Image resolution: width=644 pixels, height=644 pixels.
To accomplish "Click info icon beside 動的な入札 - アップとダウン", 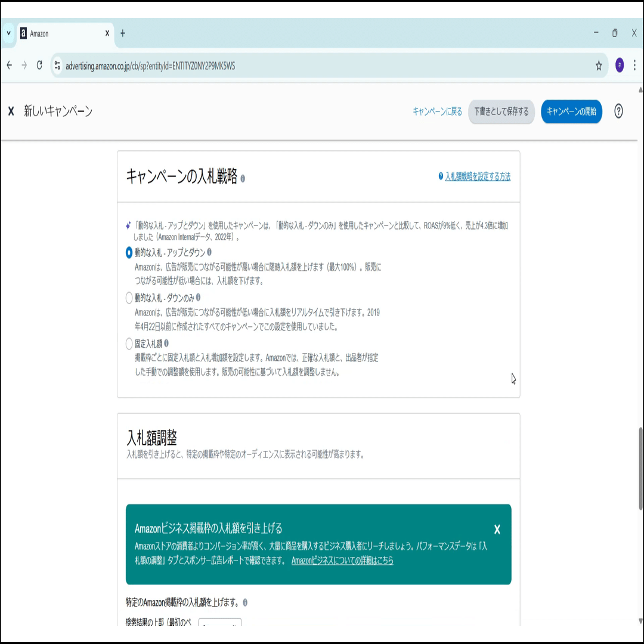I will [x=209, y=252].
